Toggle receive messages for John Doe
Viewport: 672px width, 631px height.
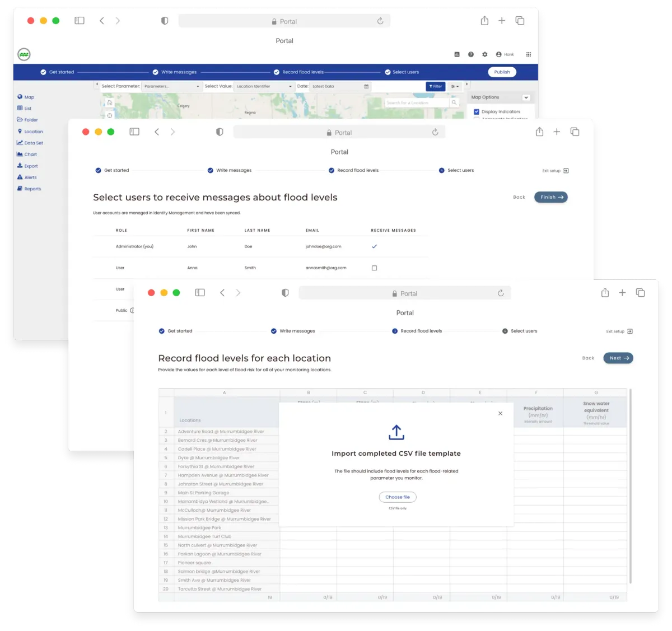coord(374,246)
